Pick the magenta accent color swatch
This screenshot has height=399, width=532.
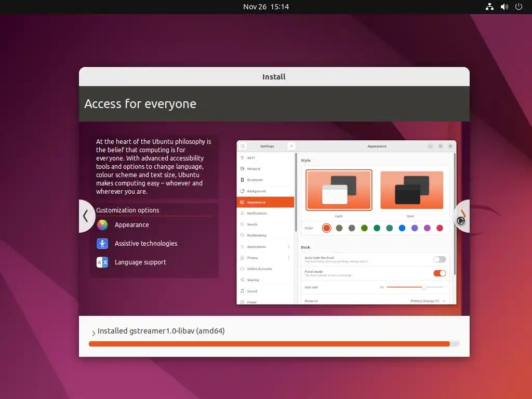point(427,228)
